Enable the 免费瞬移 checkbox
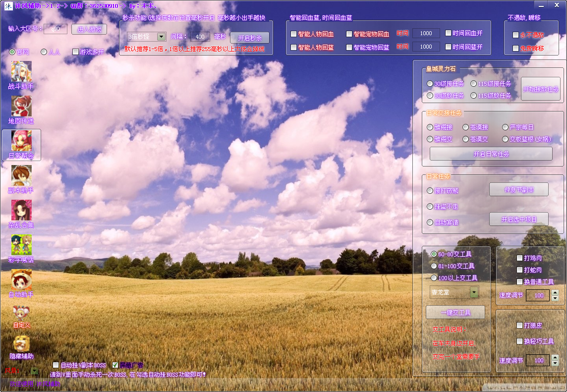 point(515,49)
